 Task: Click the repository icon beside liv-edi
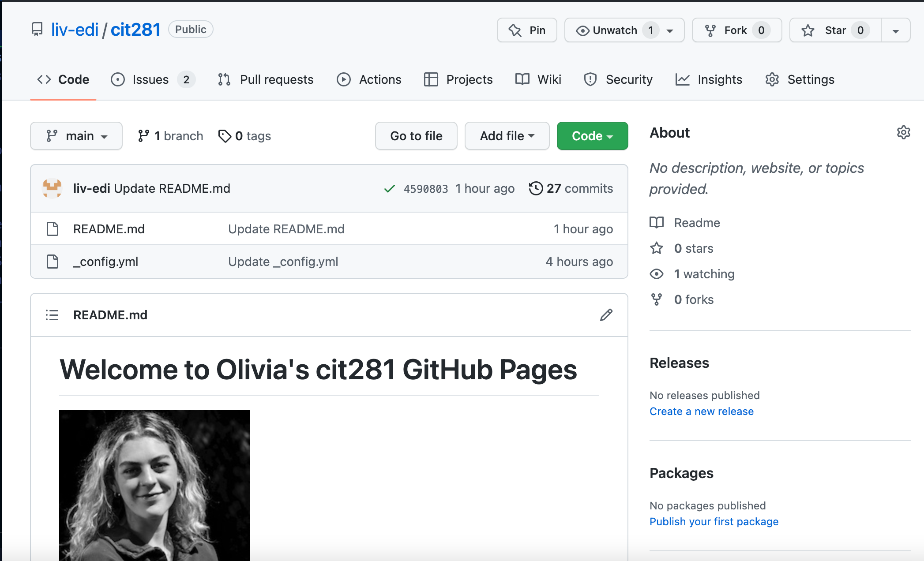[38, 30]
